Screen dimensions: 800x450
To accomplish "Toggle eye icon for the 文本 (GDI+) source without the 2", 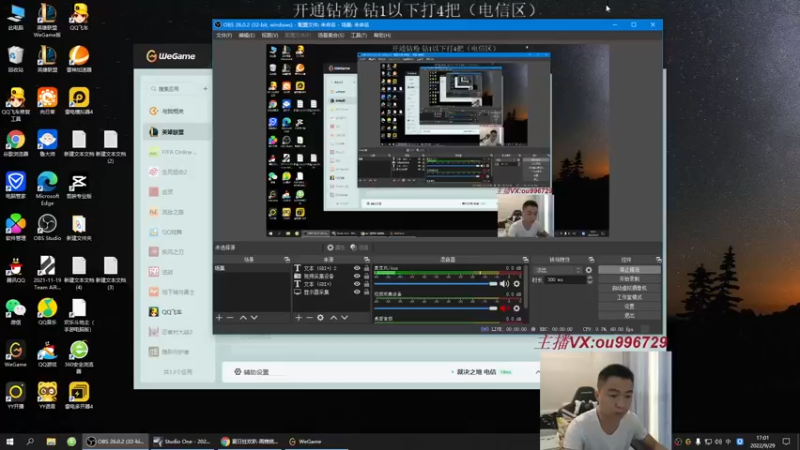I will (357, 284).
